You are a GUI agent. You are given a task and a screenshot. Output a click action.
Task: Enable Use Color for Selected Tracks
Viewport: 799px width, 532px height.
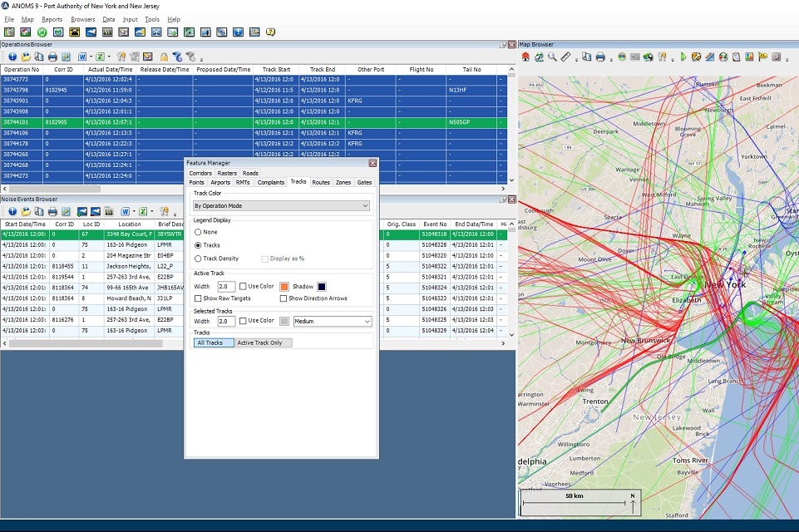(243, 321)
